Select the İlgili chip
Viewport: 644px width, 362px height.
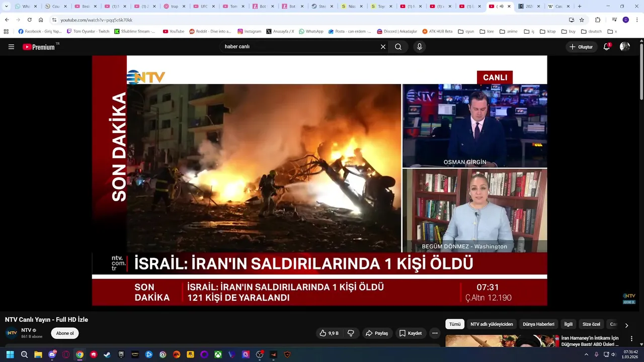[x=568, y=324]
